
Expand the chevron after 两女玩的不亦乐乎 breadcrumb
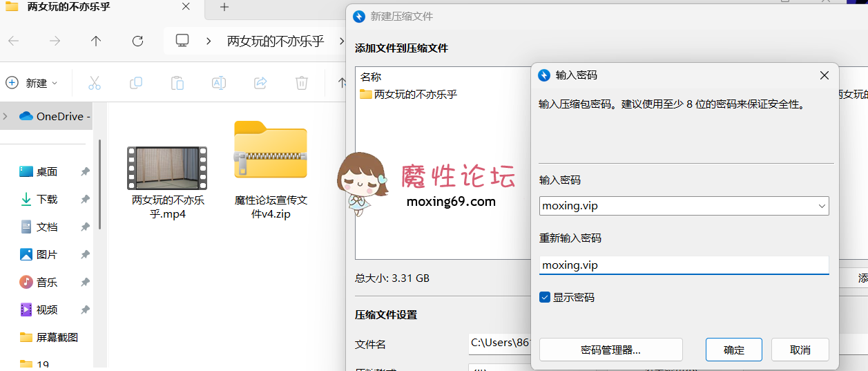341,41
